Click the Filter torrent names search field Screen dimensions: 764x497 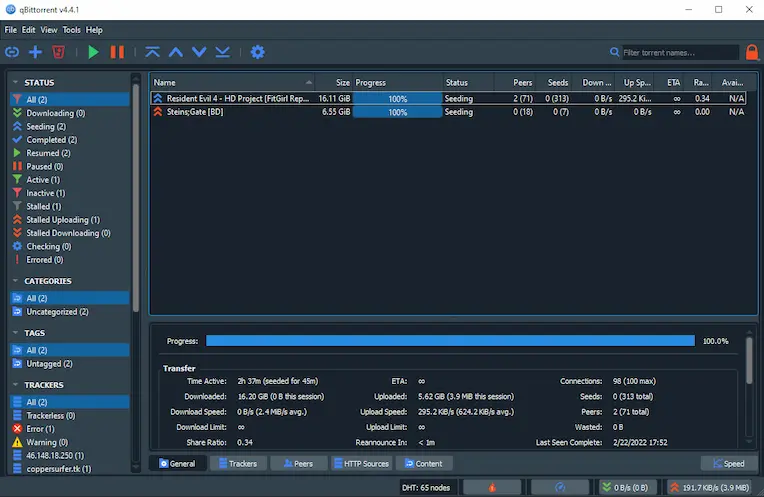click(680, 52)
